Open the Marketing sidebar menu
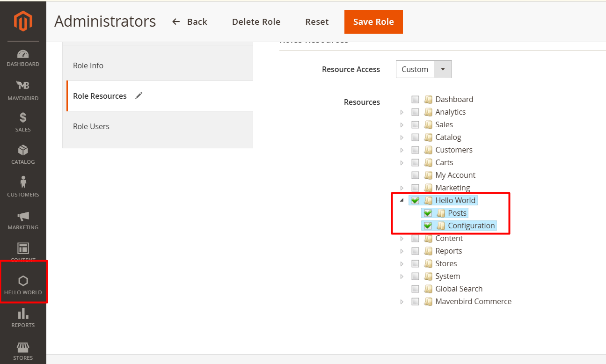Image resolution: width=606 pixels, height=364 pixels. pyautogui.click(x=23, y=220)
